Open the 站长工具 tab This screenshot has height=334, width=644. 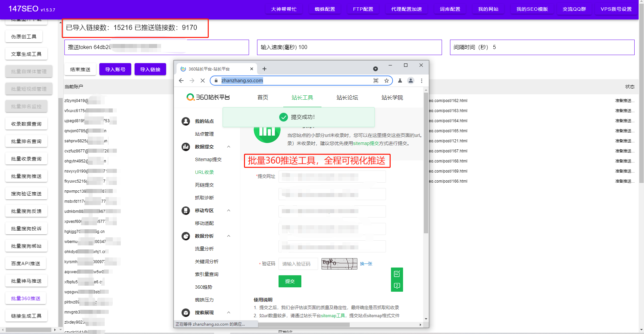pyautogui.click(x=302, y=98)
